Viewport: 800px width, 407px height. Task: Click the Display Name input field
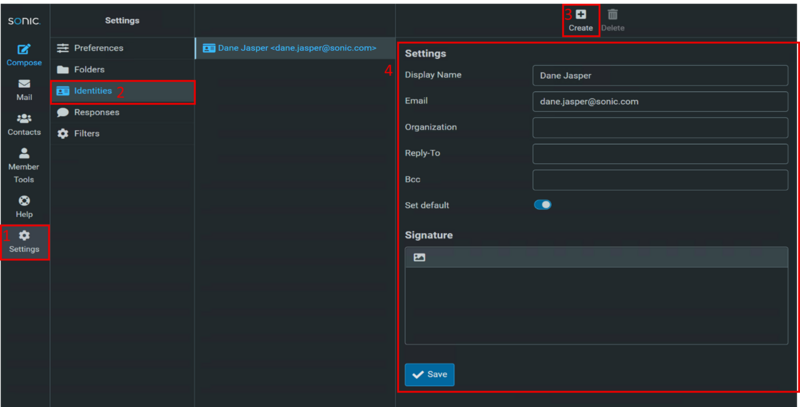point(660,76)
